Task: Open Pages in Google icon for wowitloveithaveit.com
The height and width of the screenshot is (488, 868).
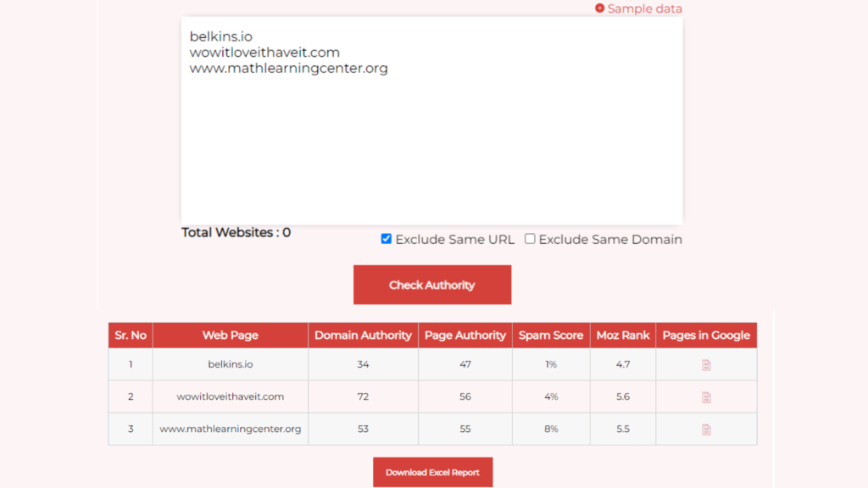Action: click(x=706, y=397)
